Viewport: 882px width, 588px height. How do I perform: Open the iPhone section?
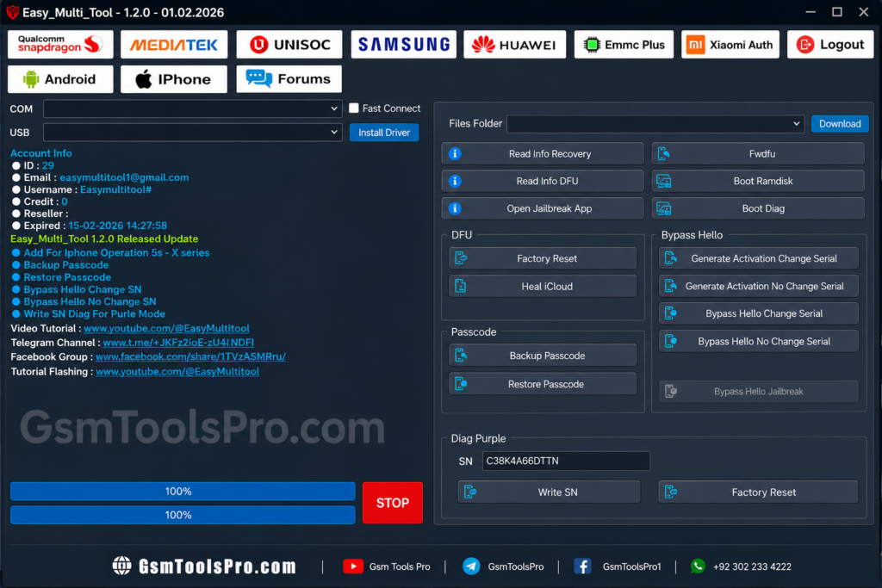(x=174, y=79)
